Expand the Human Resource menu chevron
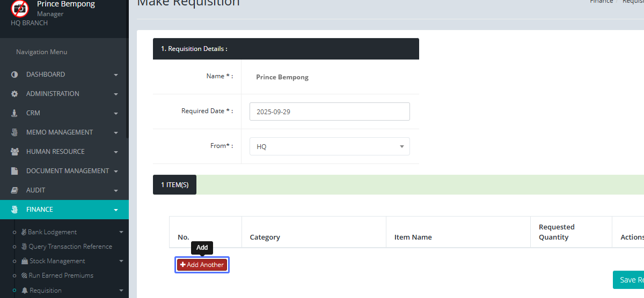This screenshot has width=644, height=298. click(116, 152)
